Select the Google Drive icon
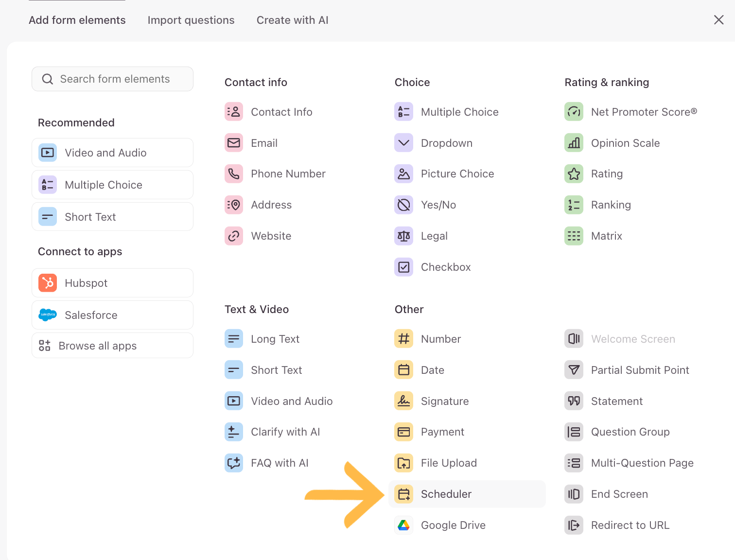This screenshot has width=735, height=560. click(403, 525)
